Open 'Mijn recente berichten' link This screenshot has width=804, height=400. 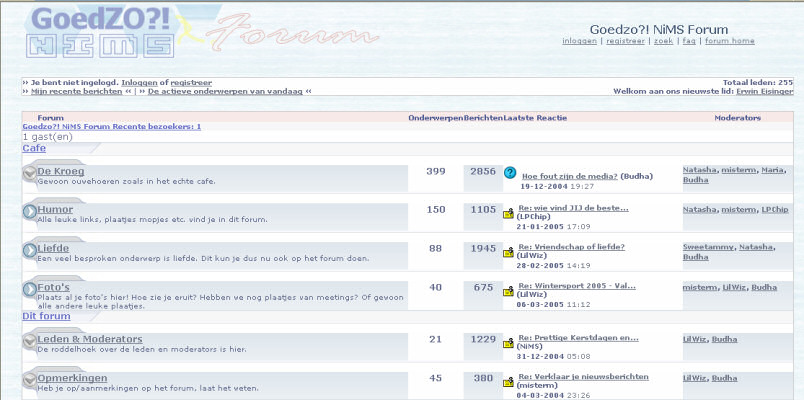click(x=76, y=91)
